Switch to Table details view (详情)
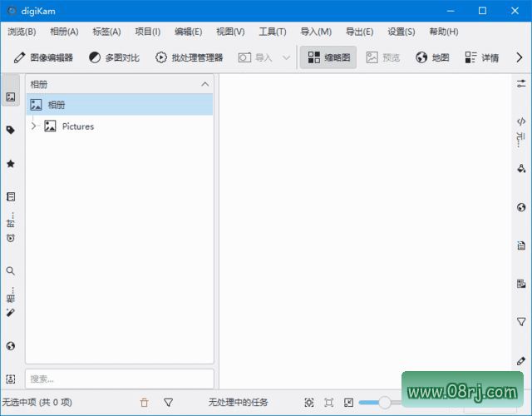This screenshot has height=416, width=532. [482, 57]
